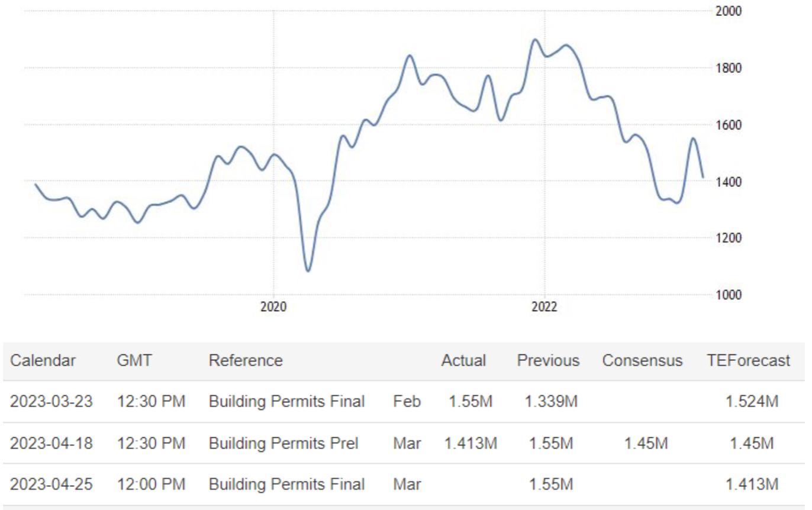Image resolution: width=812 pixels, height=510 pixels.
Task: Click the Calendar column header
Action: [43, 360]
